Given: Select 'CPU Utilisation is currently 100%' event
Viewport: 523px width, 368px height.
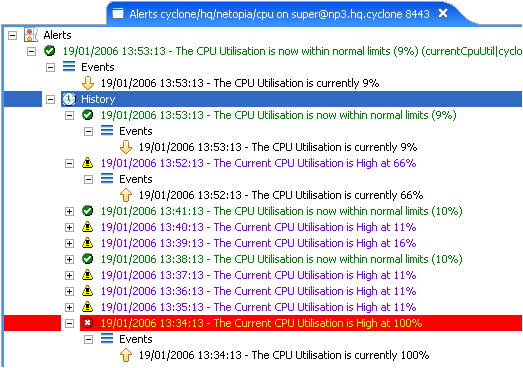Looking at the screenshot, I should (284, 355).
